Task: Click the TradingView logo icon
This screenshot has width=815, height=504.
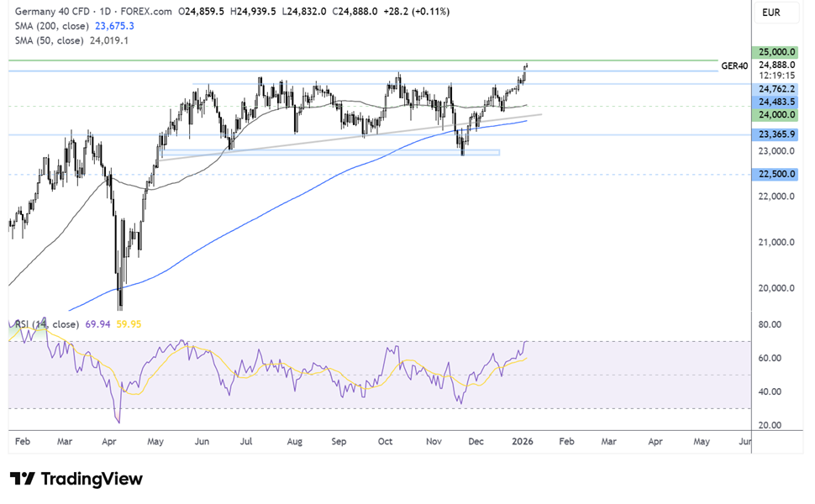Action: 23,479
